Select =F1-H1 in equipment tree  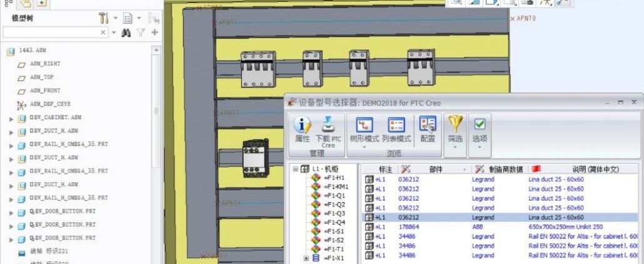point(334,177)
